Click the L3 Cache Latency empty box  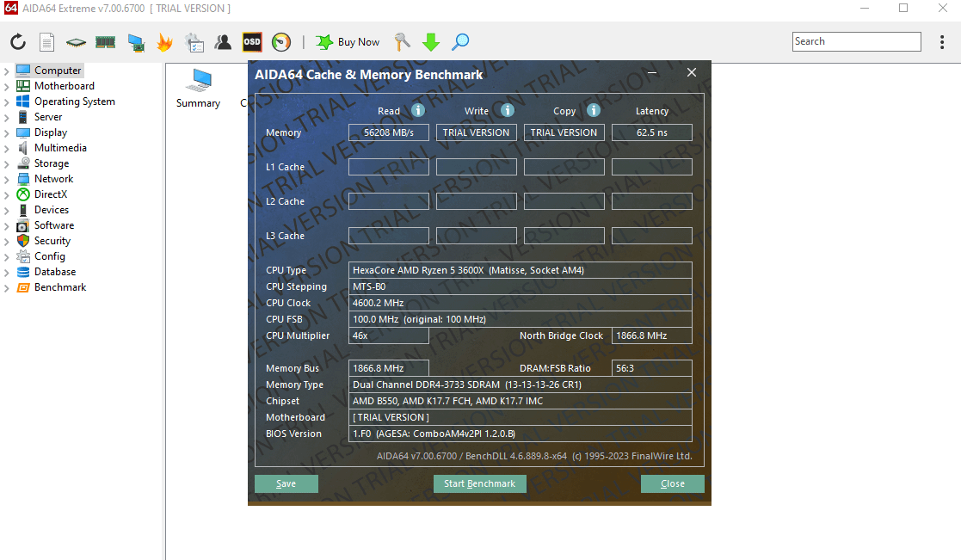click(652, 236)
